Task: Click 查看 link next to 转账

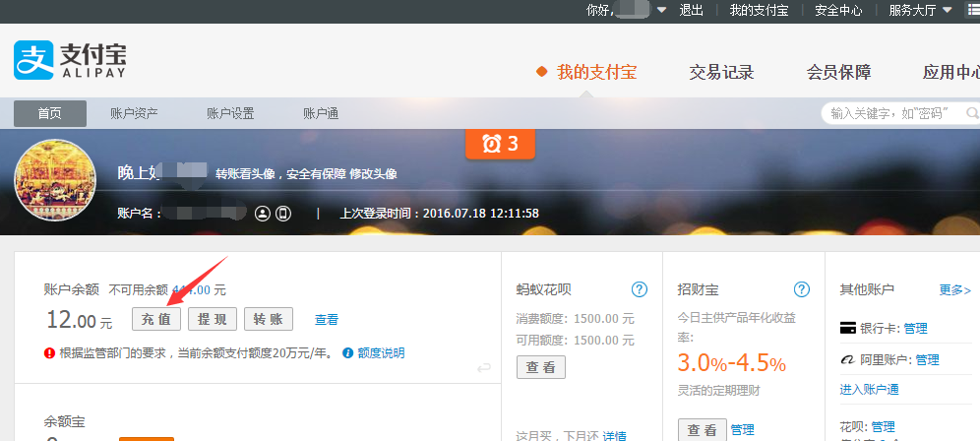Action: click(x=327, y=320)
